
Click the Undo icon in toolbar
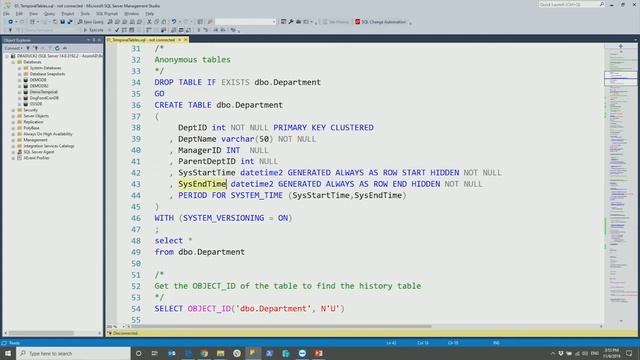[174, 22]
